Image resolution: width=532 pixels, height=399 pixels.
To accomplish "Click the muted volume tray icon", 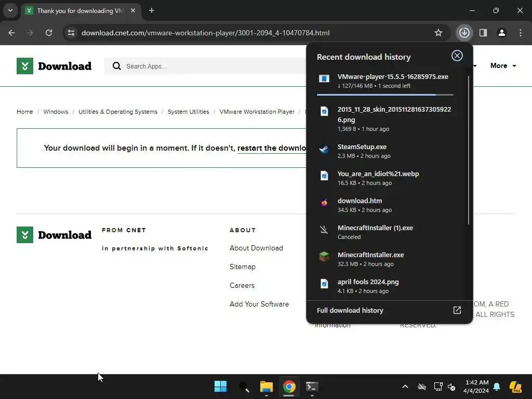I will [451, 387].
